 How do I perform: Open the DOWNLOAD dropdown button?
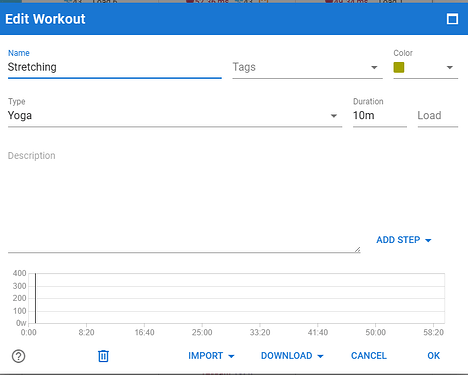[292, 356]
